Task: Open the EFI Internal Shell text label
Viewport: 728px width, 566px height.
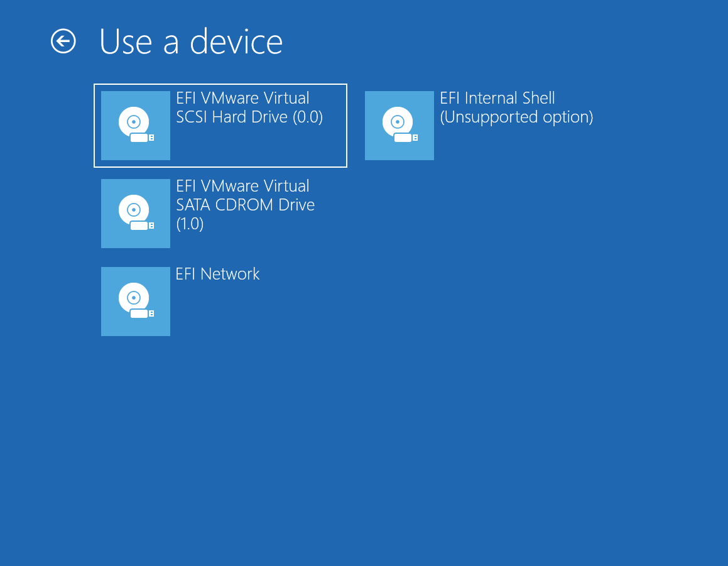Action: click(516, 107)
